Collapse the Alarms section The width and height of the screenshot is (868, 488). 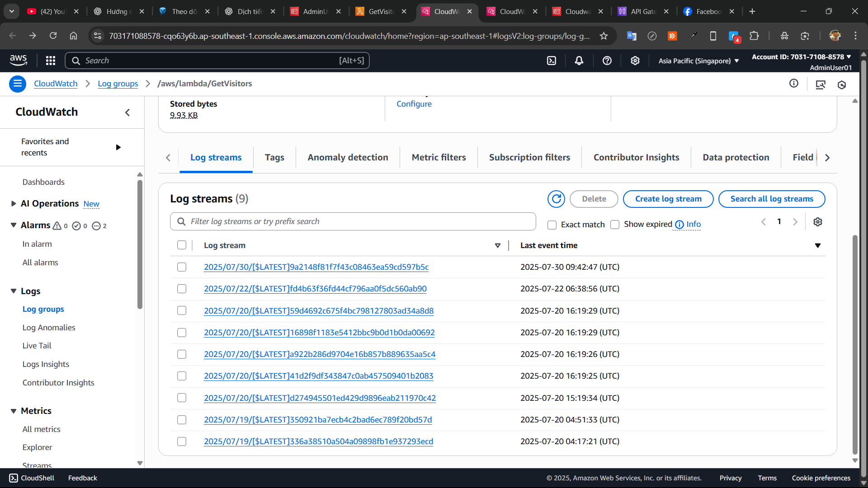click(14, 225)
